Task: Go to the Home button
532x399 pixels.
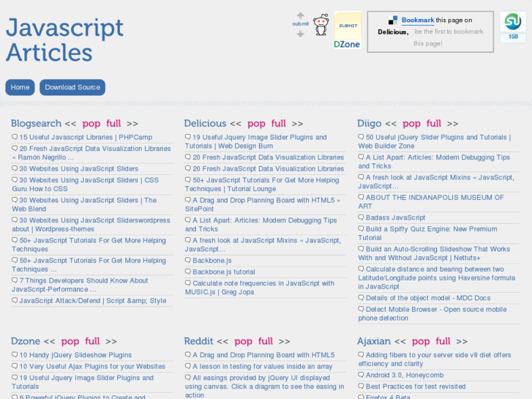Action: tap(20, 87)
